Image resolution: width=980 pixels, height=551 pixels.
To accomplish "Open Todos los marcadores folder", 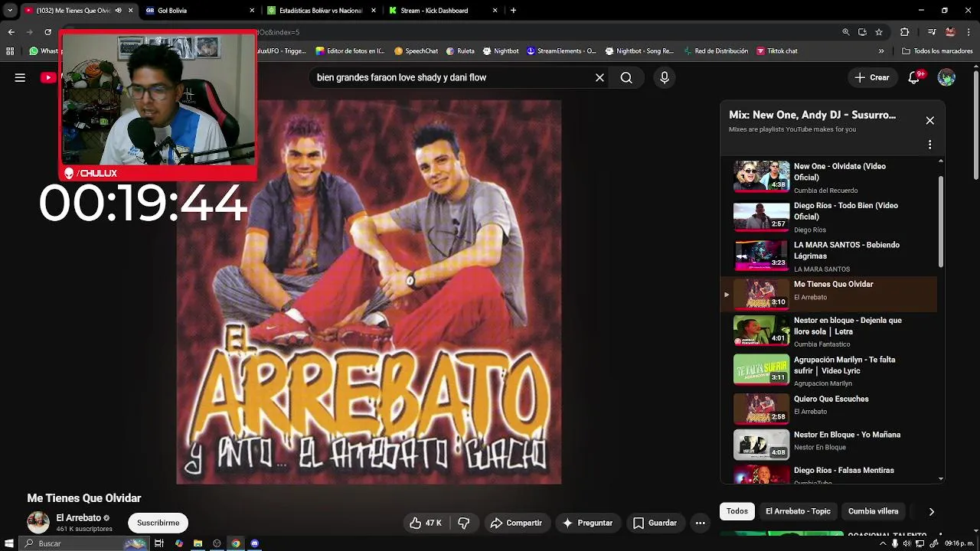I will coord(937,51).
